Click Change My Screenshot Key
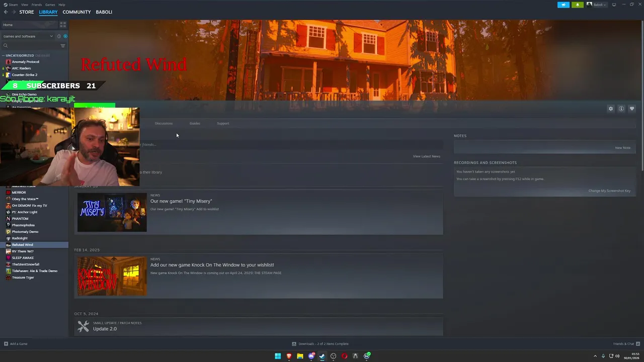This screenshot has width=644, height=362. (609, 191)
